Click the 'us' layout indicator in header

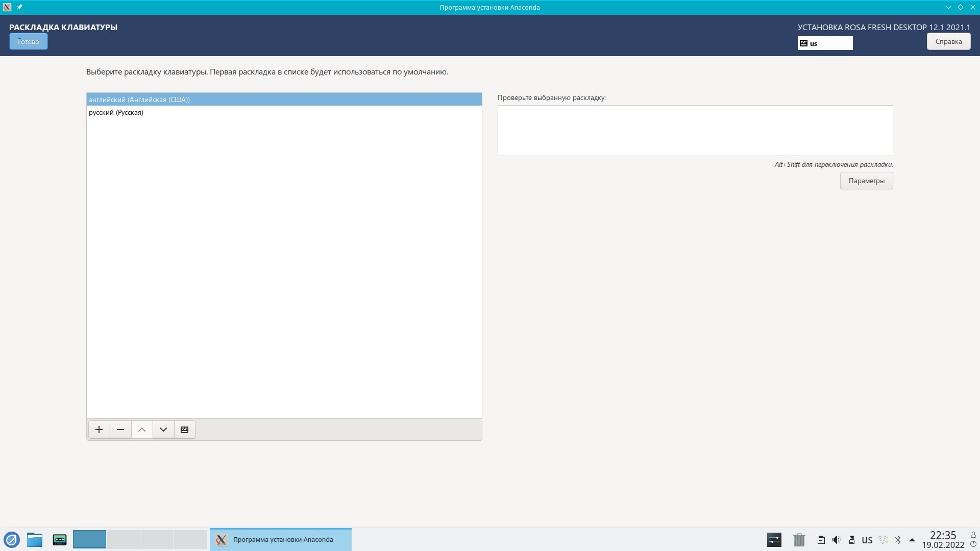coord(825,43)
